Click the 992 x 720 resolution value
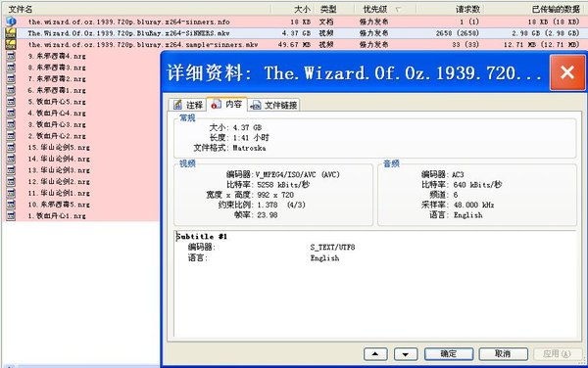Viewport: 588px width, 368px height. coord(275,195)
